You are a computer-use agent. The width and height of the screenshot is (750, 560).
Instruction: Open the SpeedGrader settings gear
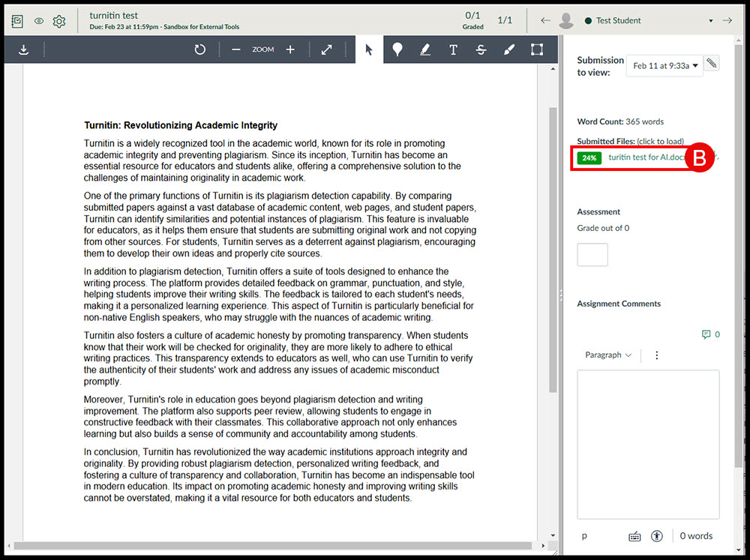59,21
